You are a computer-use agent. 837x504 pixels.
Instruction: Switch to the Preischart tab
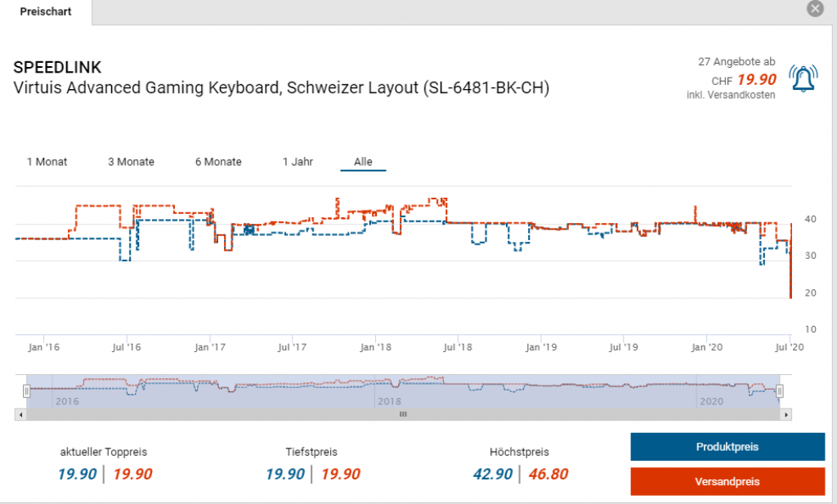tap(45, 11)
